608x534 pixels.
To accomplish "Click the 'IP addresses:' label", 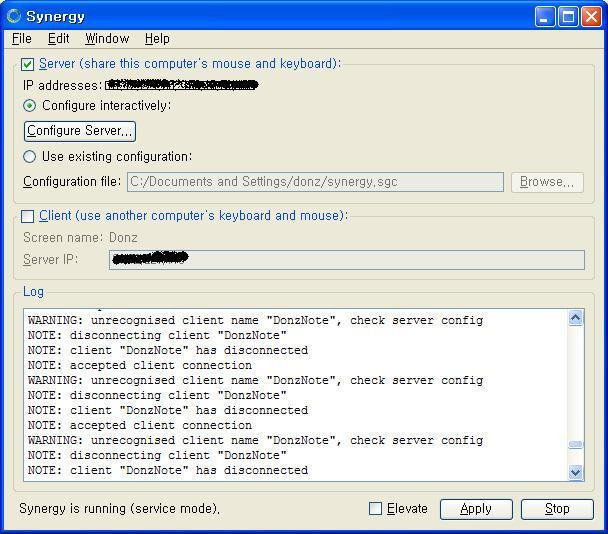I will pos(62,85).
